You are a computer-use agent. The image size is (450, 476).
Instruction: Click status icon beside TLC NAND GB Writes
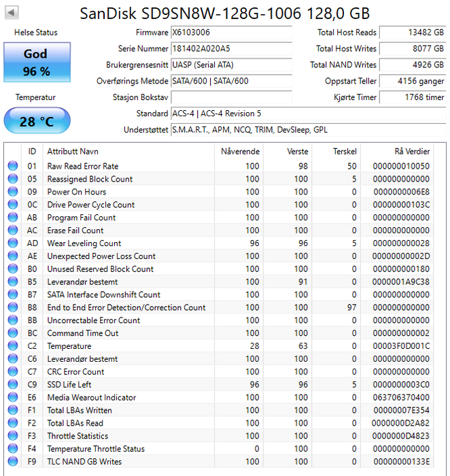(12, 462)
